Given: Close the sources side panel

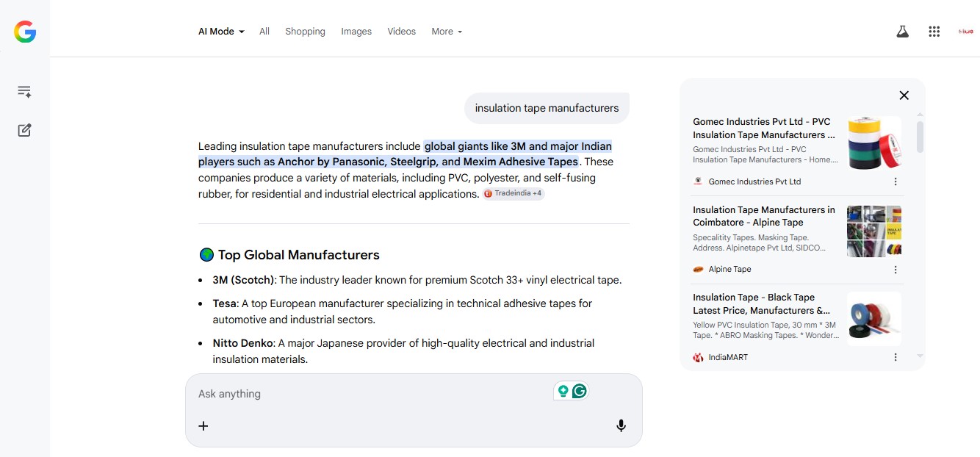Looking at the screenshot, I should pyautogui.click(x=904, y=96).
